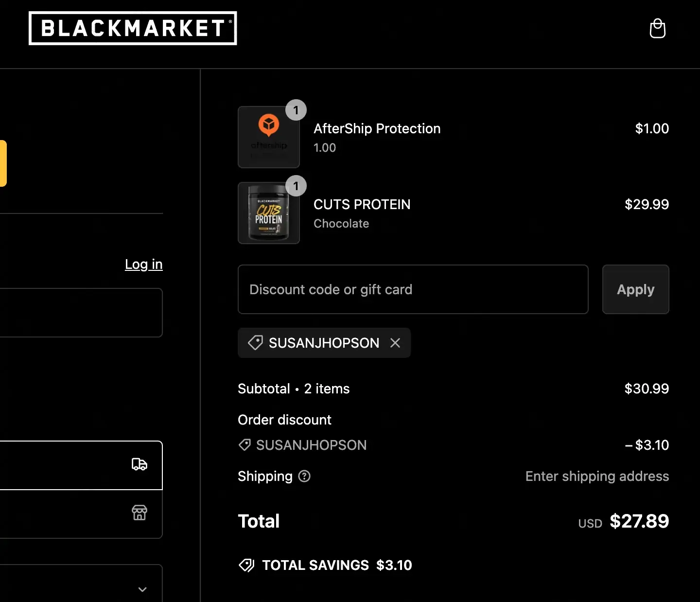Click the CUTS PROTEIN product image
Image resolution: width=700 pixels, height=602 pixels.
click(268, 213)
